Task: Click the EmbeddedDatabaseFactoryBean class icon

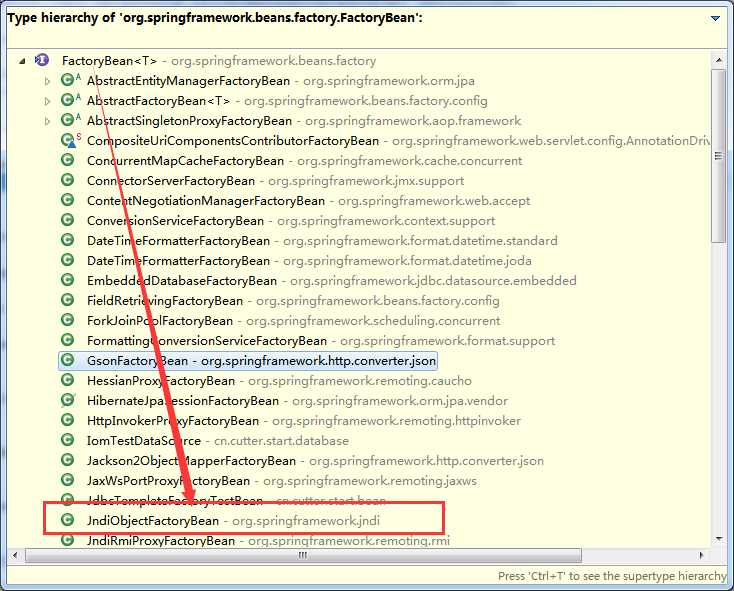Action: [68, 280]
